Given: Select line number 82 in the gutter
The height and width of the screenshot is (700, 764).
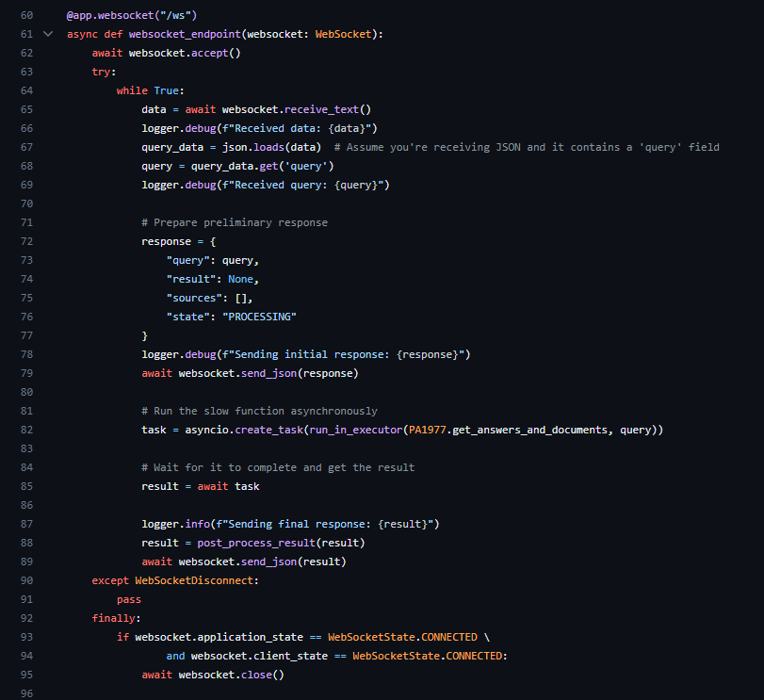Looking at the screenshot, I should click(x=25, y=430).
